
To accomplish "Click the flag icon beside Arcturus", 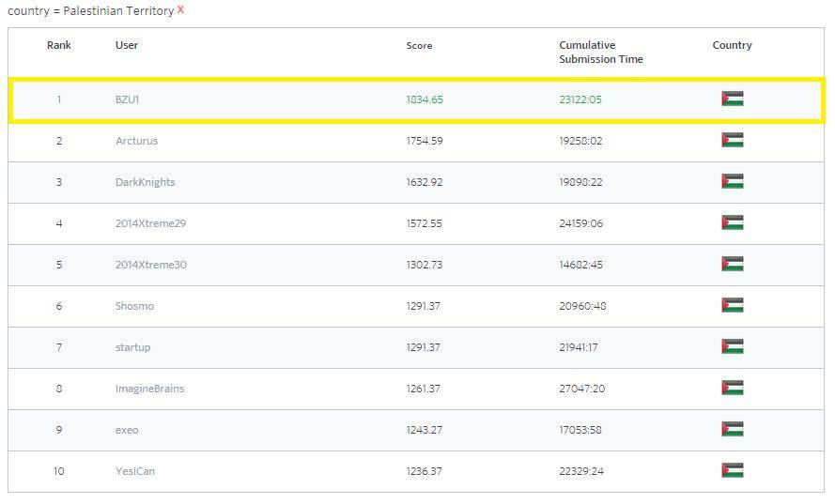I will coord(732,141).
